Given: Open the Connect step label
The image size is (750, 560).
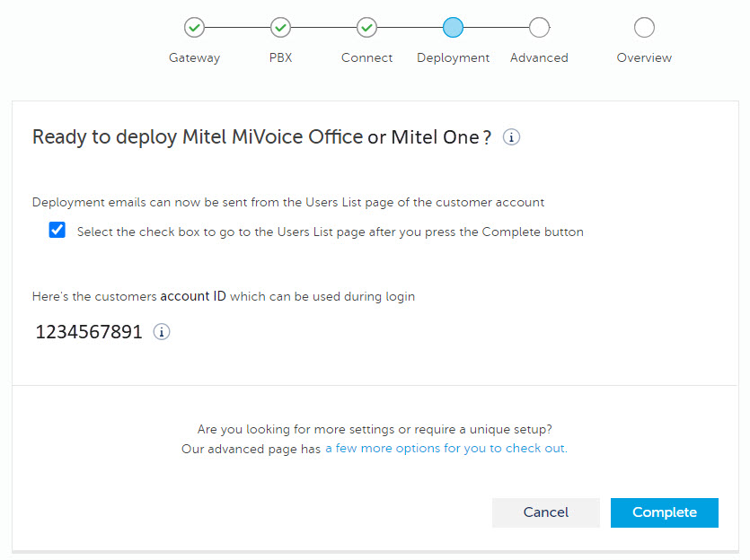Looking at the screenshot, I should pos(366,57).
